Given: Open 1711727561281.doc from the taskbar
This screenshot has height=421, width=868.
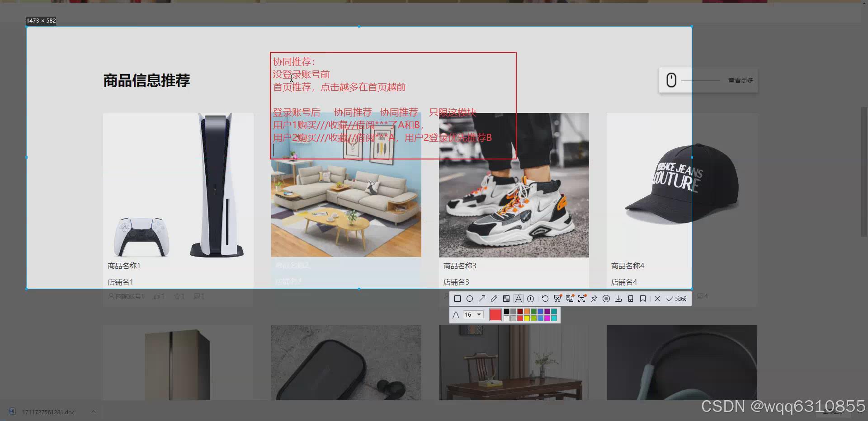Looking at the screenshot, I should coord(47,412).
